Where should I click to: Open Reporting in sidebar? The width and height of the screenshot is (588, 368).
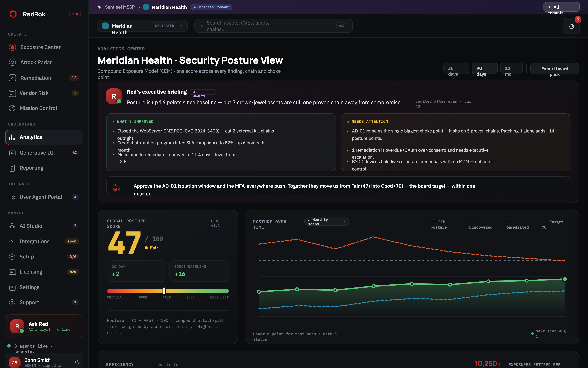44,168
